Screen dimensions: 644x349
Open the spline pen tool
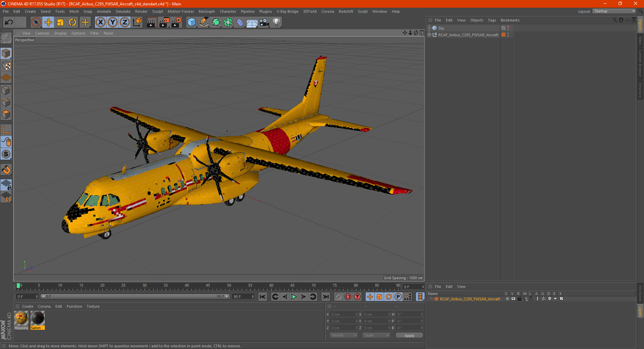pyautogui.click(x=204, y=22)
